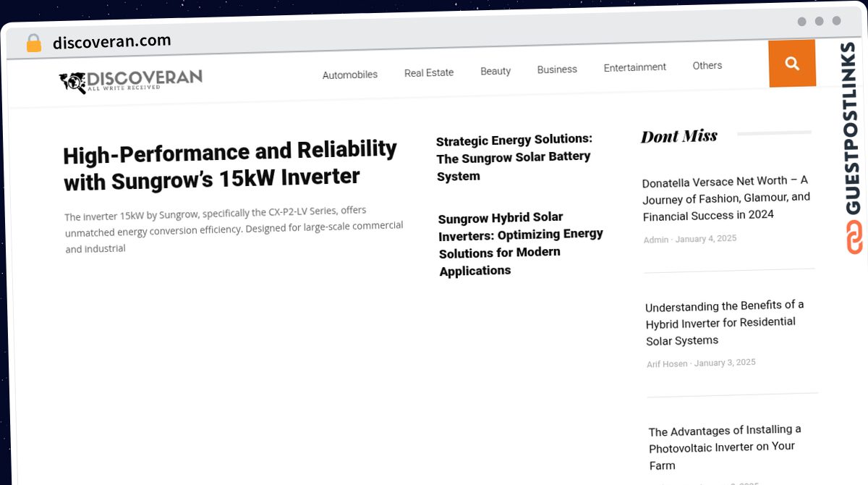868x485 pixels.
Task: Select the Business category
Action: [557, 69]
